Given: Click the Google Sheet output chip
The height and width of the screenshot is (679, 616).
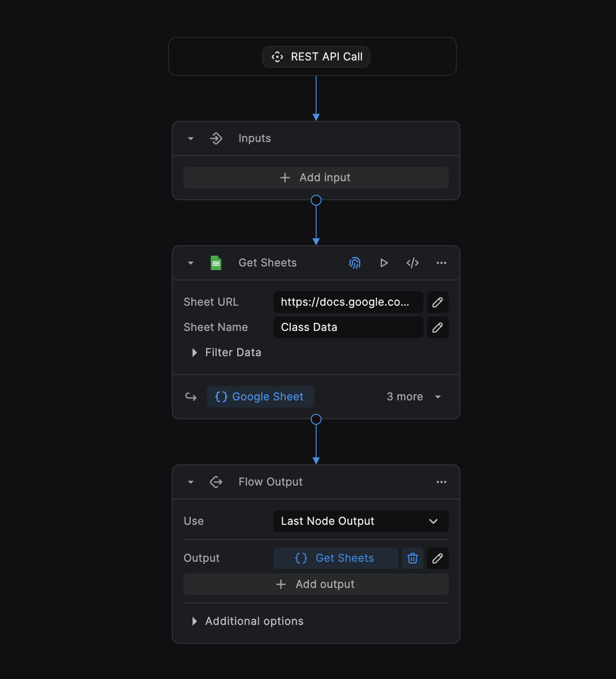Looking at the screenshot, I should (x=261, y=397).
